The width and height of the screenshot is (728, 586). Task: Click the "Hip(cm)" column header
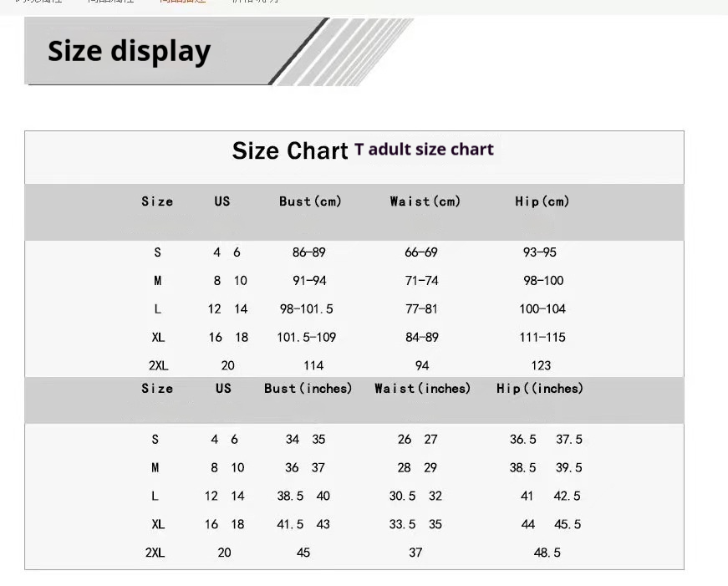tap(542, 201)
